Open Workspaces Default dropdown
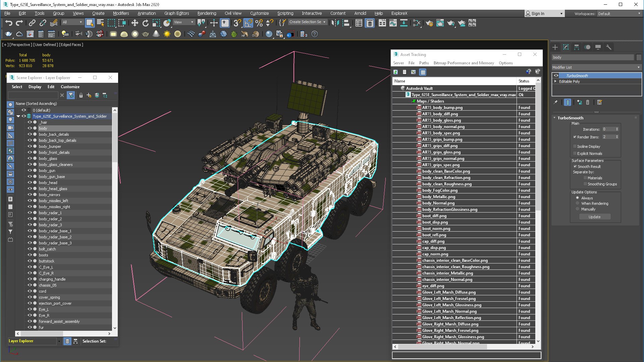 (x=619, y=14)
